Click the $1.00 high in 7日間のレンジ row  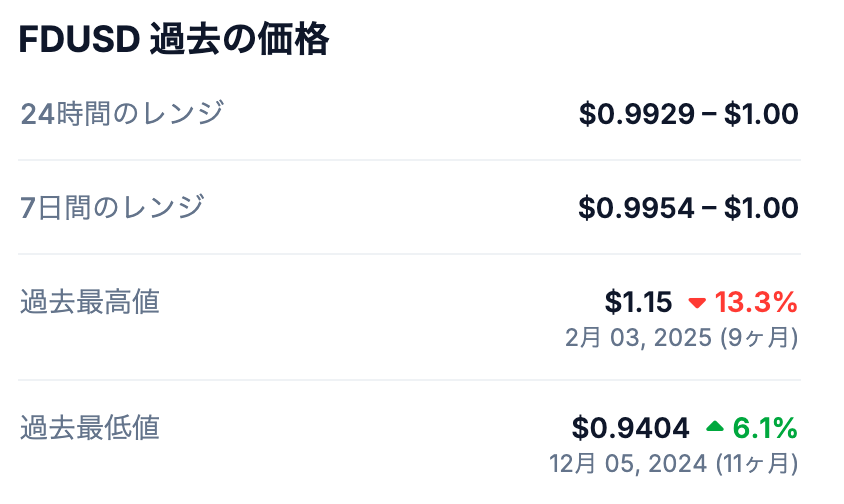[x=761, y=208]
